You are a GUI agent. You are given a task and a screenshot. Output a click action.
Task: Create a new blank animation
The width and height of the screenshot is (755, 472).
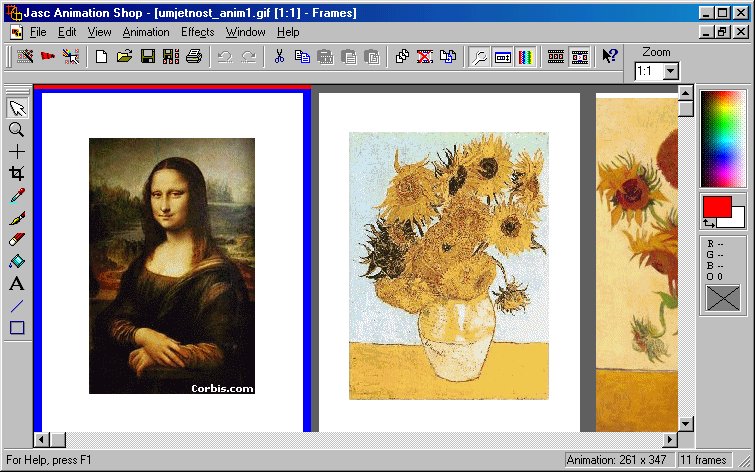click(x=101, y=57)
